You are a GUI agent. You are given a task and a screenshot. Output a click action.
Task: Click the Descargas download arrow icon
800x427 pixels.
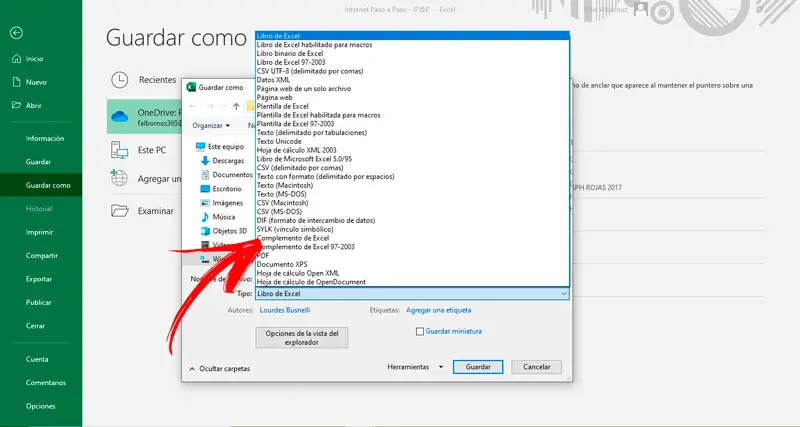tap(205, 161)
